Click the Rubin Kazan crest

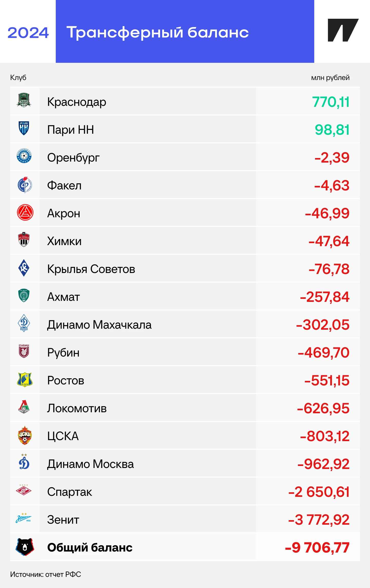coord(24,351)
